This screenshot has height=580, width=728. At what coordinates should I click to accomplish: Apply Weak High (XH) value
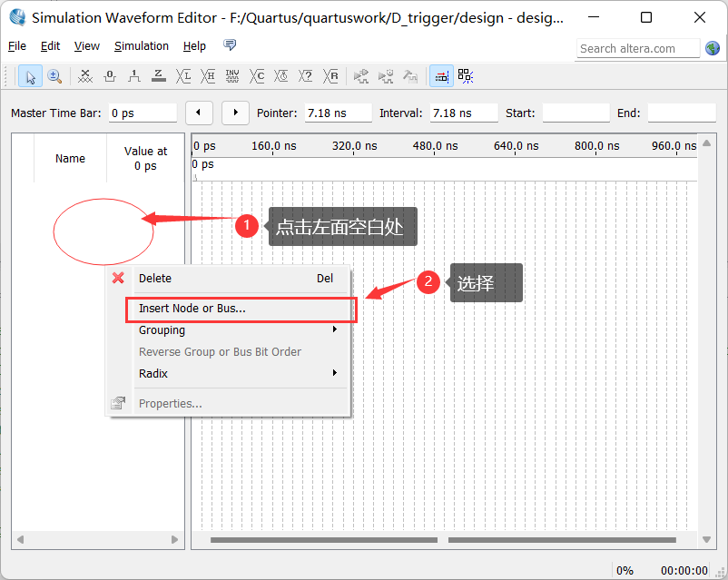click(x=208, y=76)
